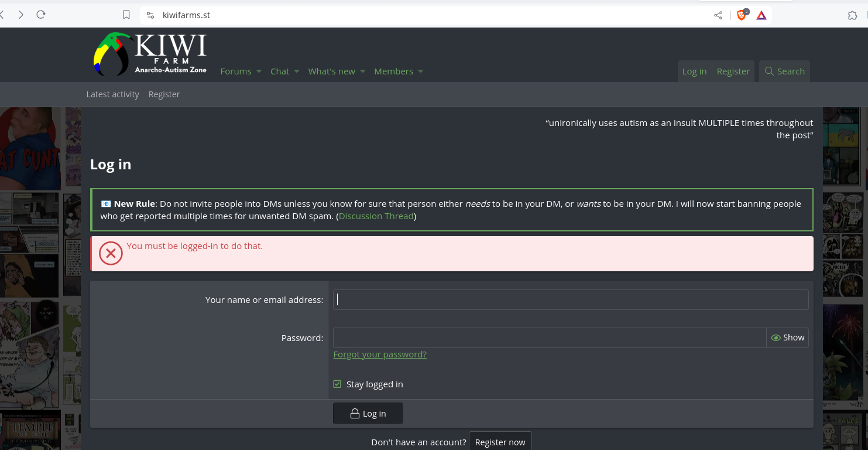Expand the Forums dropdown arrow
The height and width of the screenshot is (450, 868).
[259, 71]
